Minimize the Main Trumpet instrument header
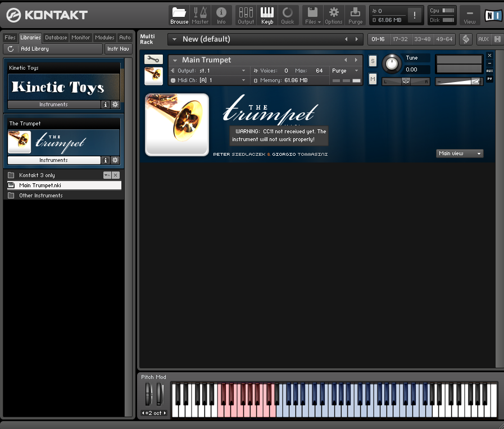 pos(489,64)
